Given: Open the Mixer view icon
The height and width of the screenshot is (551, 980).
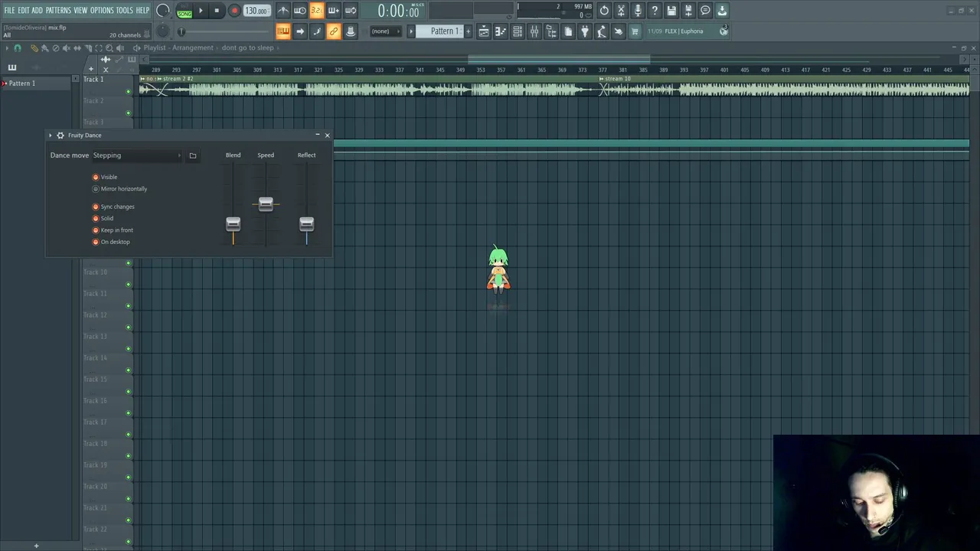Looking at the screenshot, I should 534,31.
